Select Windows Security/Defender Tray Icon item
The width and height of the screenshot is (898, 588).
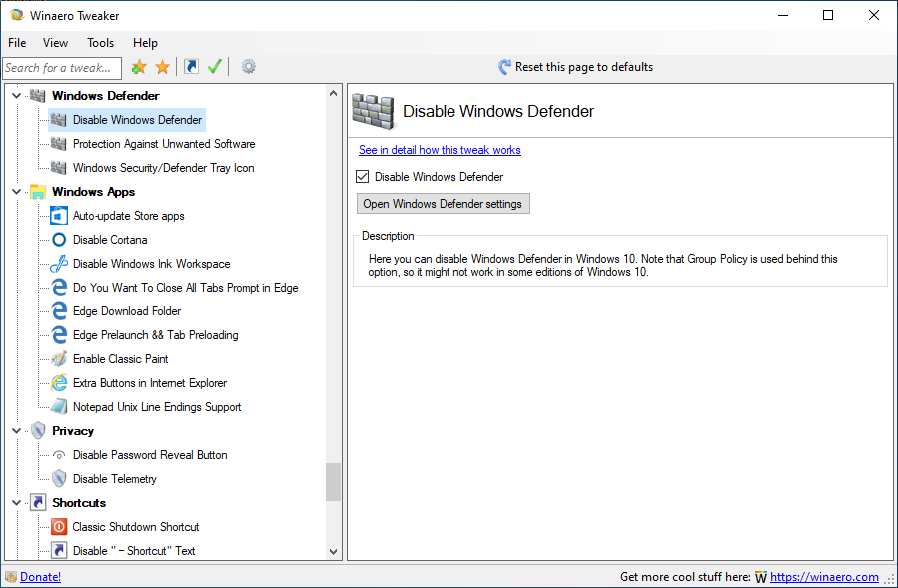(x=164, y=168)
